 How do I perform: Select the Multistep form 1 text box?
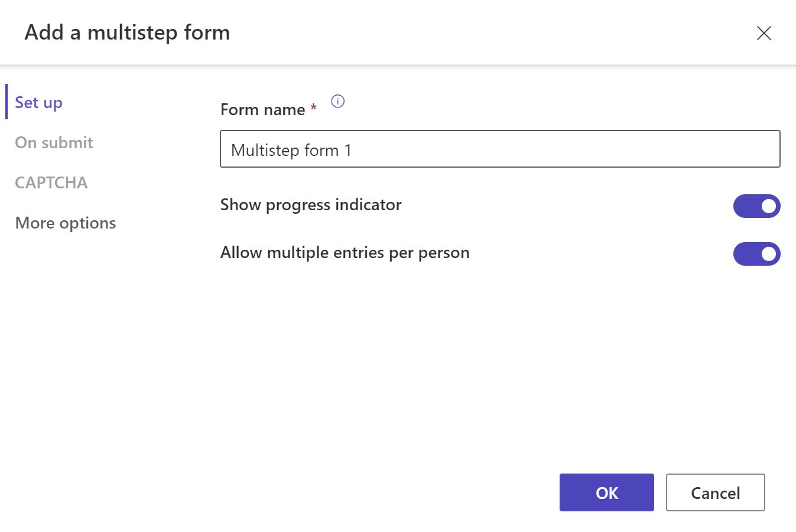[500, 149]
